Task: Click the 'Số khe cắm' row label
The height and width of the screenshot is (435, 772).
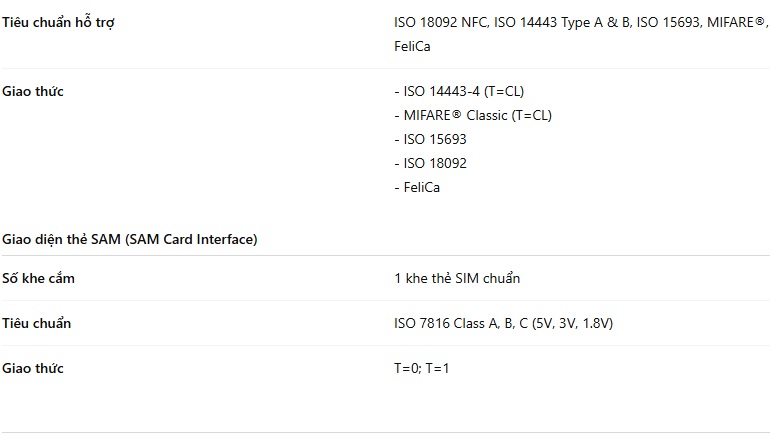Action: tap(38, 279)
